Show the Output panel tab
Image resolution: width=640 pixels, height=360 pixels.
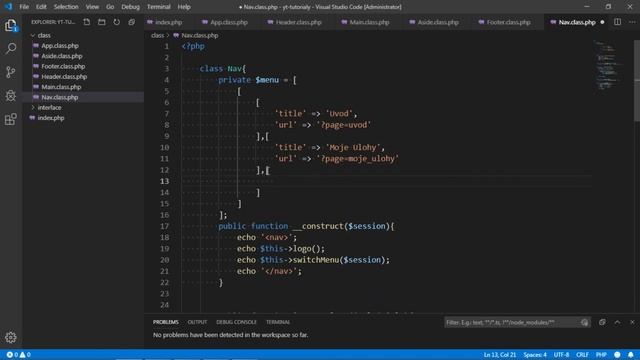[197, 322]
